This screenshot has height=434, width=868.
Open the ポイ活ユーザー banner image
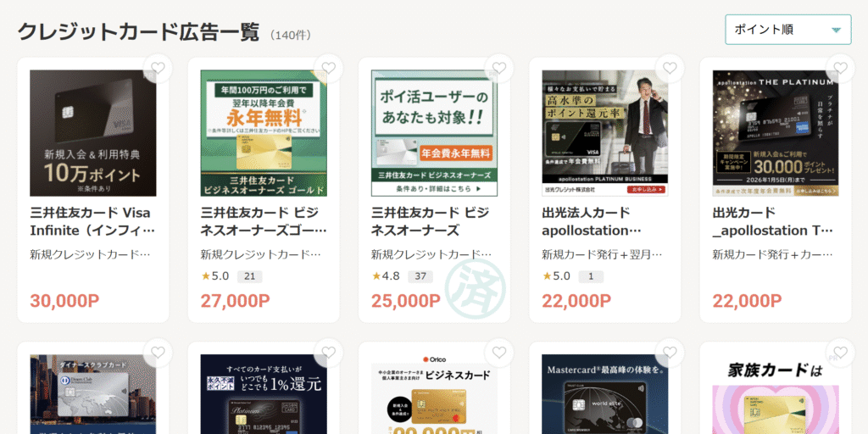coord(434,133)
